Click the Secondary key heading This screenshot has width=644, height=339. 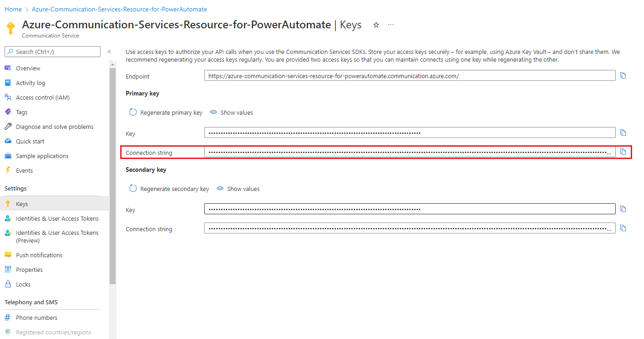coord(146,169)
